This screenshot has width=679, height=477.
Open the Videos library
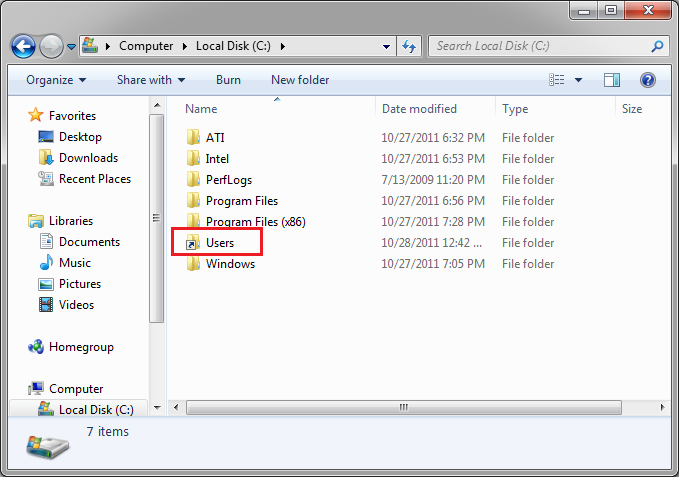(76, 305)
